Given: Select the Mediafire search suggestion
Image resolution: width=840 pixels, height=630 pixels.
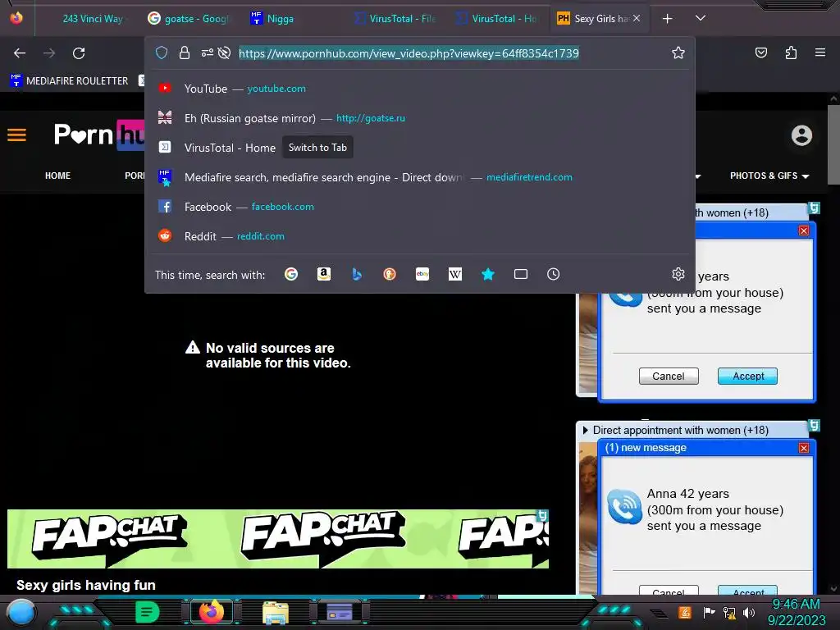Looking at the screenshot, I should click(x=420, y=177).
